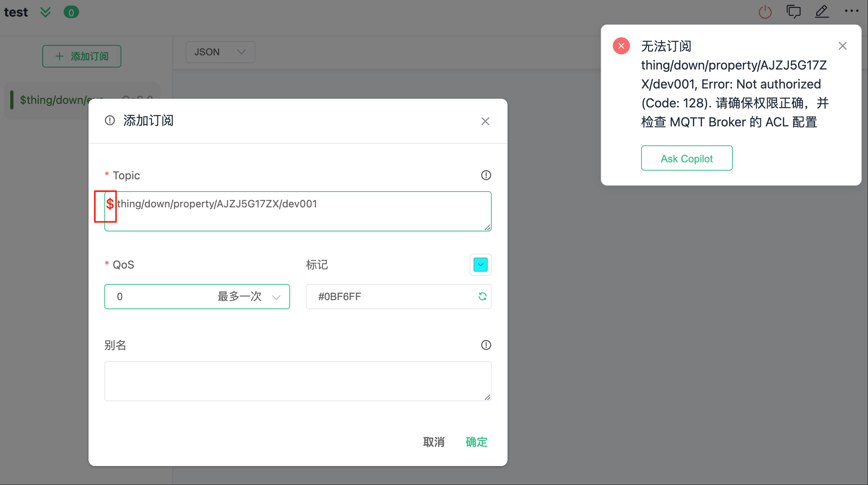Screen dimensions: 868x485
Task: Open the QoS dropdown
Action: pyautogui.click(x=197, y=296)
